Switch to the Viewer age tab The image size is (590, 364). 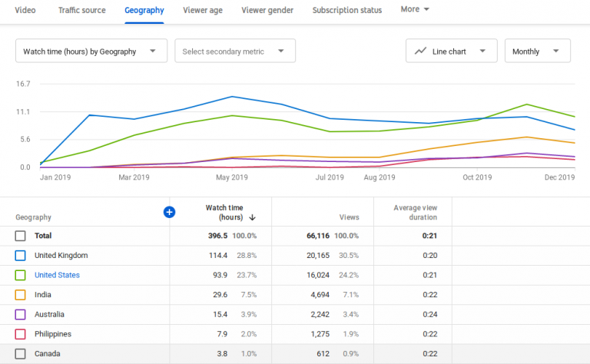pos(204,10)
